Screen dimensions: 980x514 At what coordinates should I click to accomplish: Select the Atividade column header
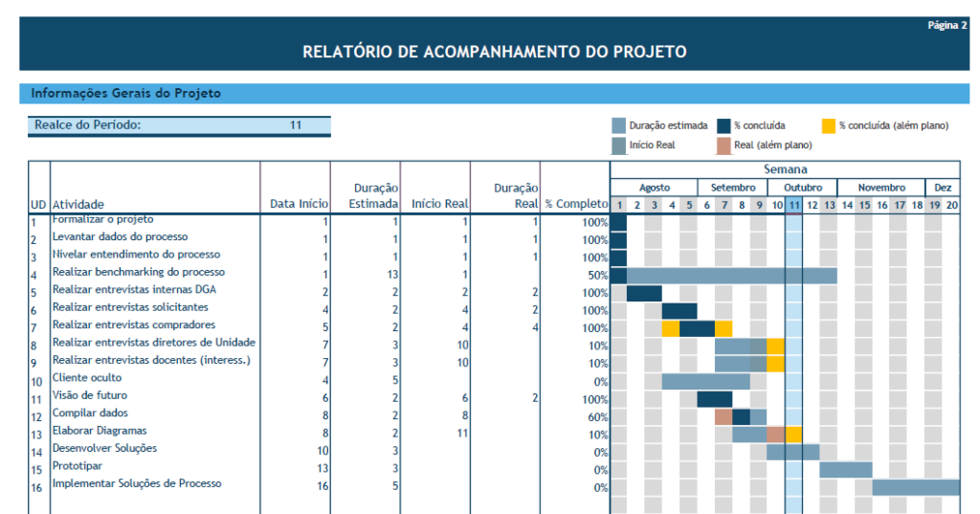pyautogui.click(x=78, y=204)
